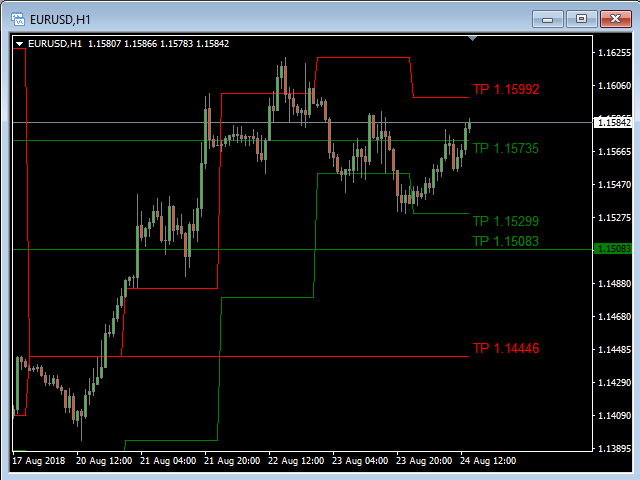The height and width of the screenshot is (480, 640).
Task: Click the gray chart shift triangle marker
Action: [473, 38]
